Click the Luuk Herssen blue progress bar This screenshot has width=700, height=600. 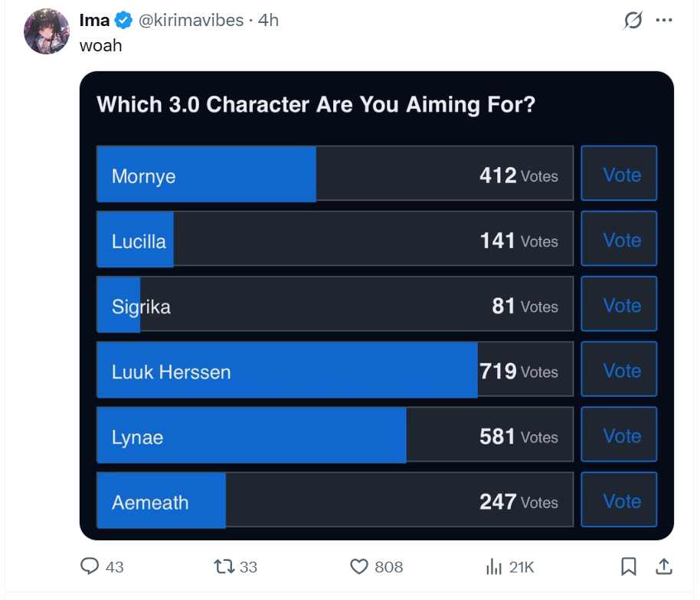[x=287, y=371]
